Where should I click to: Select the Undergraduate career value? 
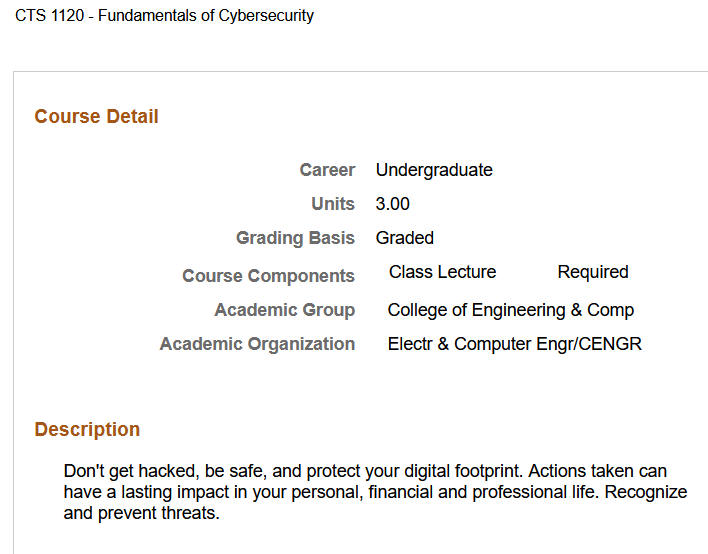tap(434, 170)
